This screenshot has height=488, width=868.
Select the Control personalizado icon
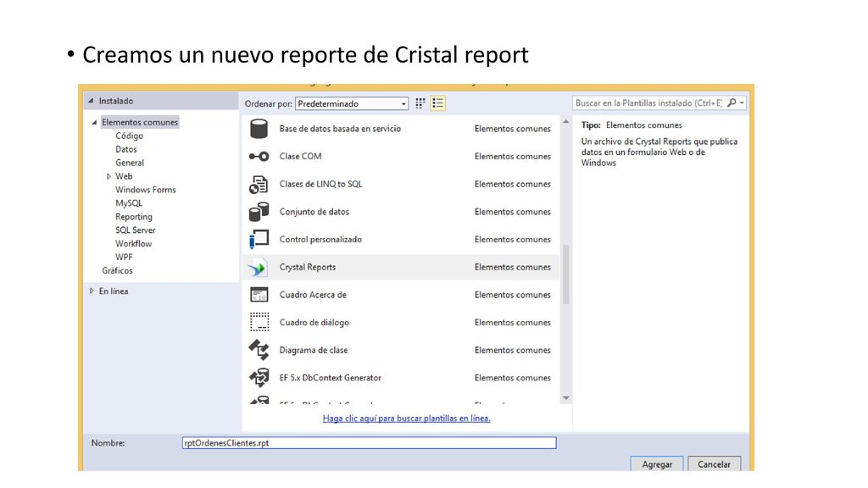click(x=259, y=240)
